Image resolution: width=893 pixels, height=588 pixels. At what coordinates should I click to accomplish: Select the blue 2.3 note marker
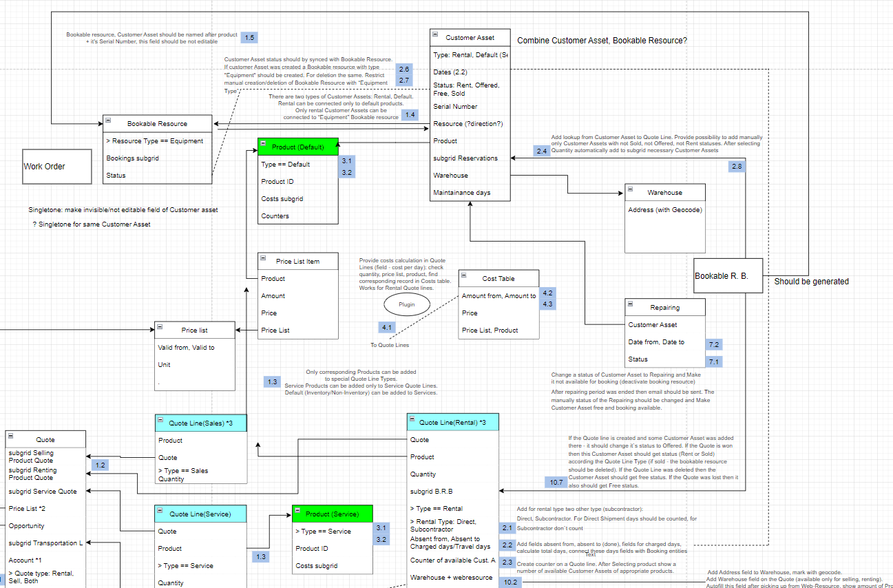click(508, 563)
